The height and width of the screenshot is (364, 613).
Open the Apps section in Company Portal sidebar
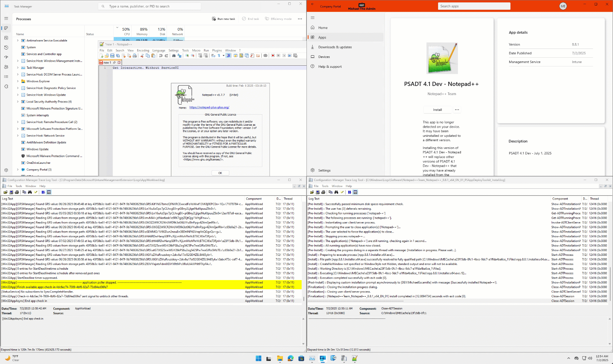click(x=322, y=37)
